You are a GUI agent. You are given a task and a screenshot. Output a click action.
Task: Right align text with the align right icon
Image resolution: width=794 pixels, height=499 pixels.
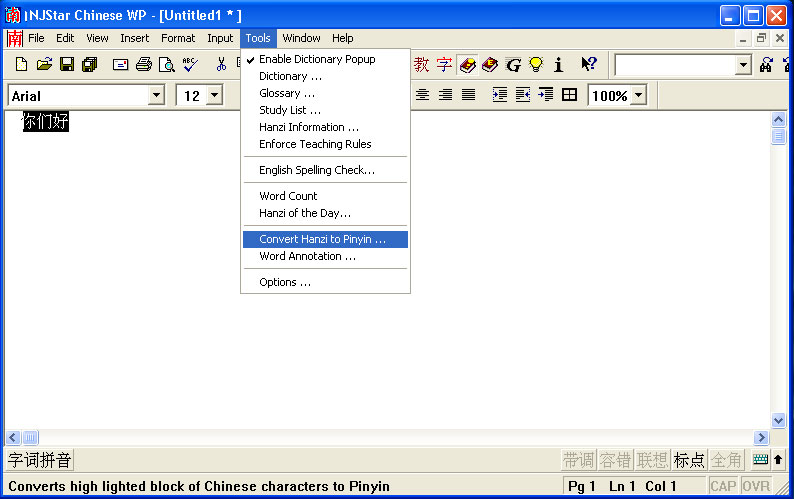[x=445, y=95]
